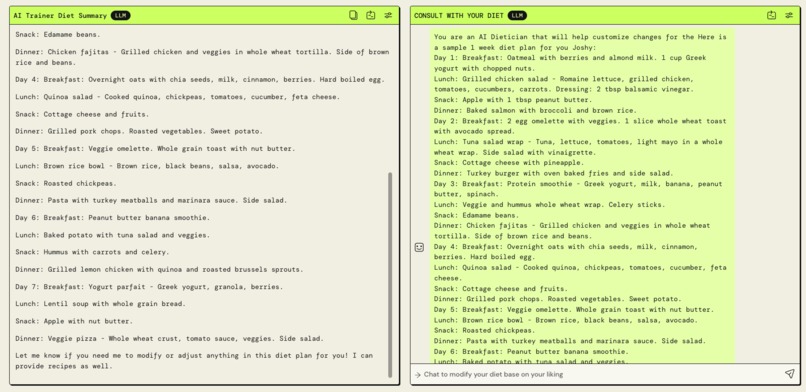Click 'Dinner: Chicken fajitas' line in summary panel
Image resolution: width=806 pixels, height=392 pixels.
[x=202, y=58]
